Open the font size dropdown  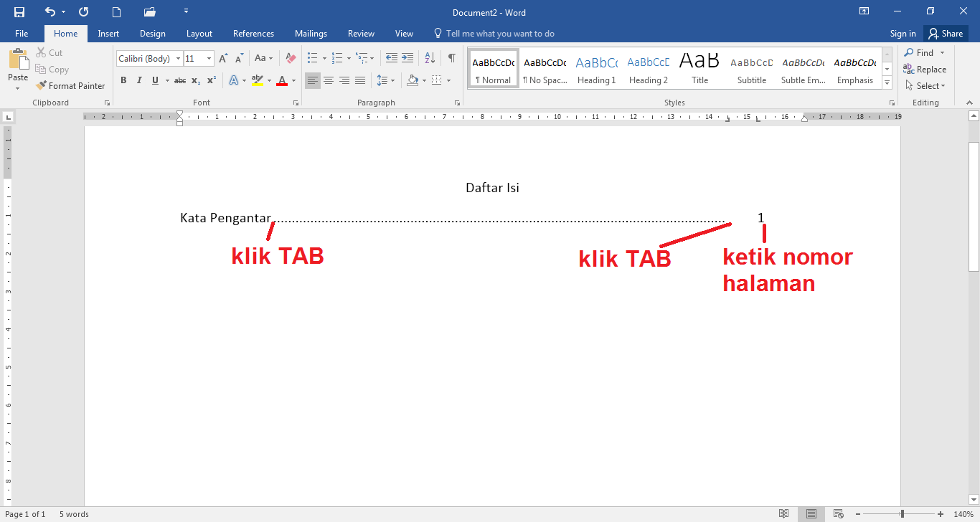coord(209,59)
